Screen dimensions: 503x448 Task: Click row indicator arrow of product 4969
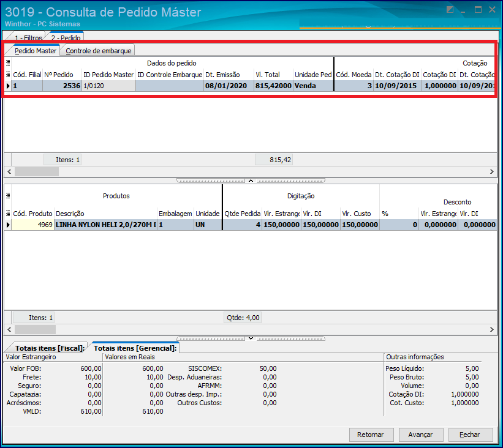[8, 225]
